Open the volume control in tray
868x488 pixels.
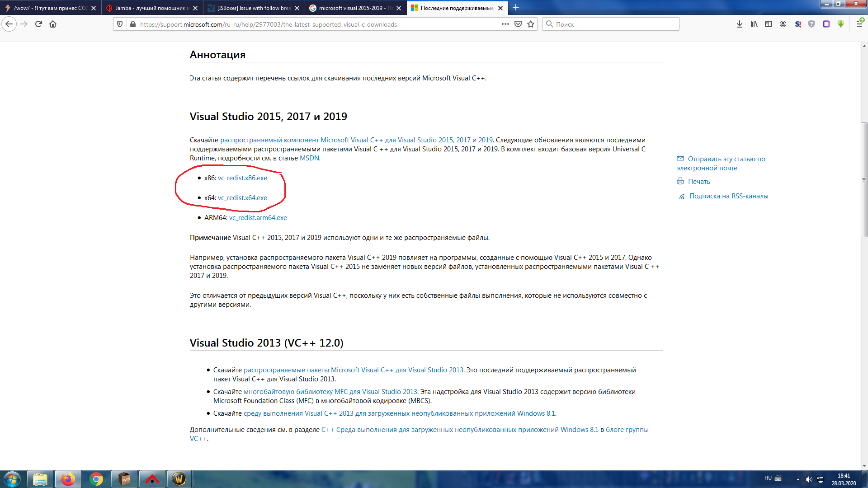[809, 479]
